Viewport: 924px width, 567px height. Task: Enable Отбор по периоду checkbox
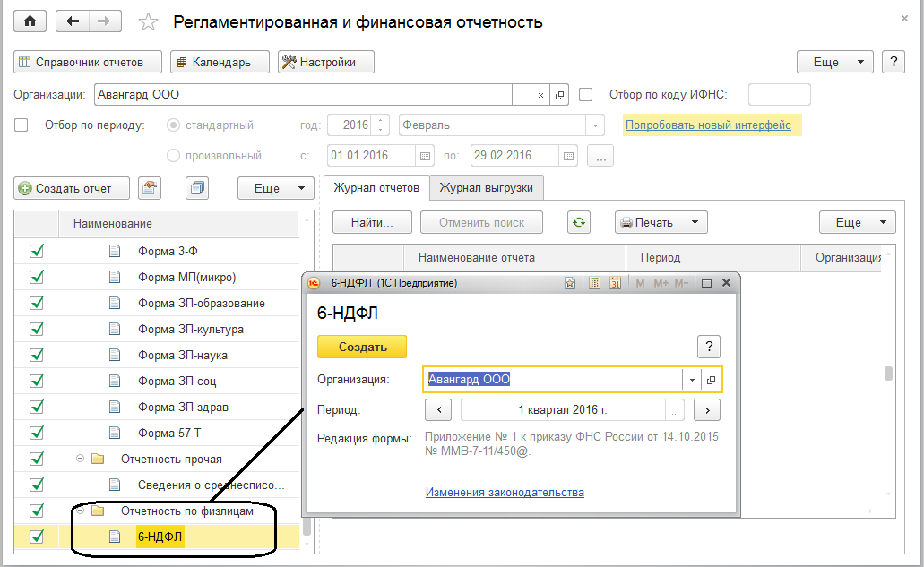pos(22,125)
